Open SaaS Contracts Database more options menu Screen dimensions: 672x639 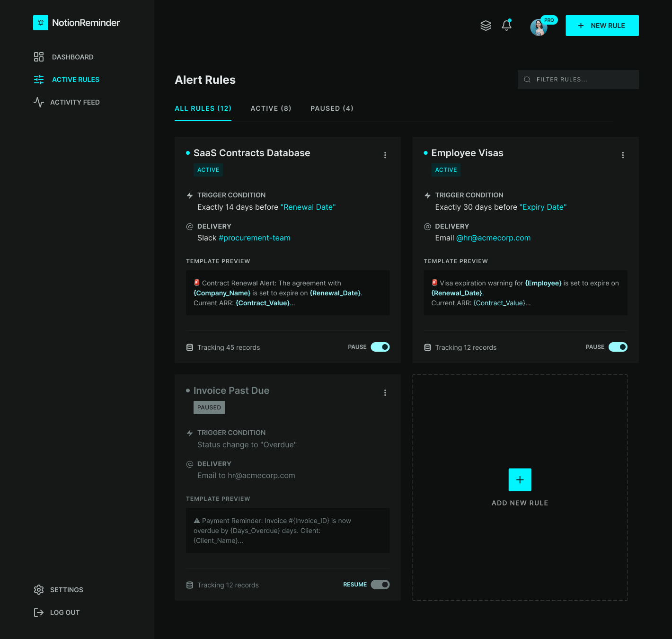385,155
